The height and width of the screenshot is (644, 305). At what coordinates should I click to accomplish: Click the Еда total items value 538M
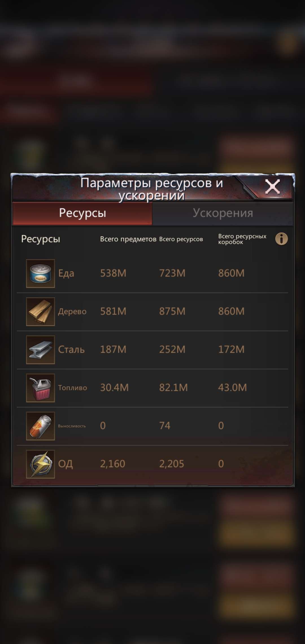click(113, 273)
